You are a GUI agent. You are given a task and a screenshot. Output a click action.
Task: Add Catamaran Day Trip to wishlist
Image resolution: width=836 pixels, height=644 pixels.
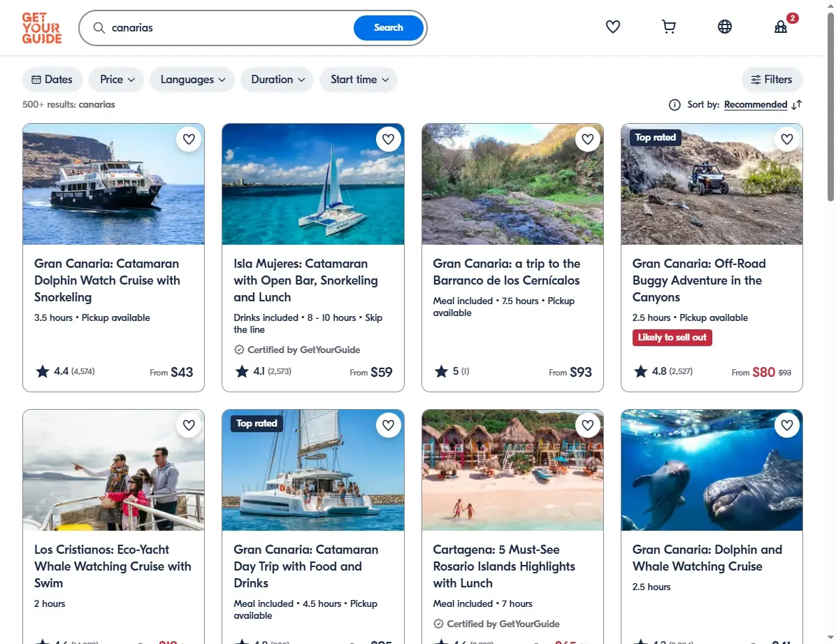388,425
